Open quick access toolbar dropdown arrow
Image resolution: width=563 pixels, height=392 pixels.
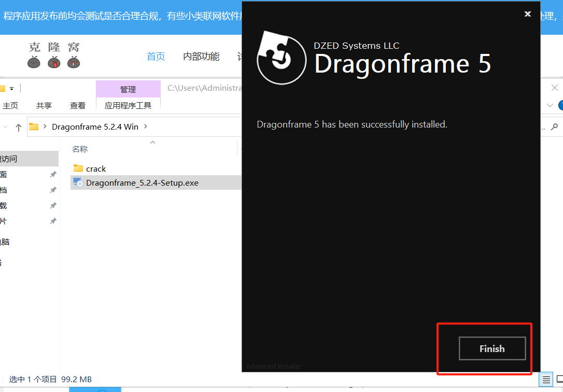coord(11,88)
